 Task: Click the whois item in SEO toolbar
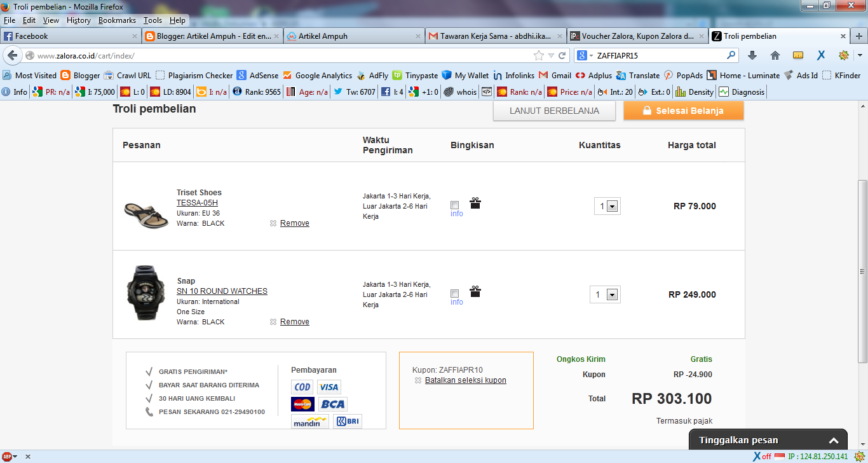[x=460, y=92]
